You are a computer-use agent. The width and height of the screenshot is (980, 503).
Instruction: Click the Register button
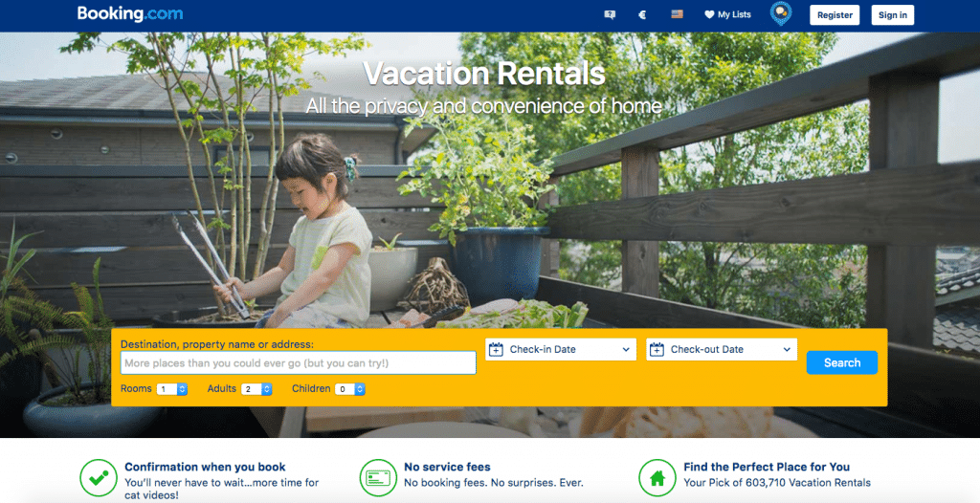835,15
